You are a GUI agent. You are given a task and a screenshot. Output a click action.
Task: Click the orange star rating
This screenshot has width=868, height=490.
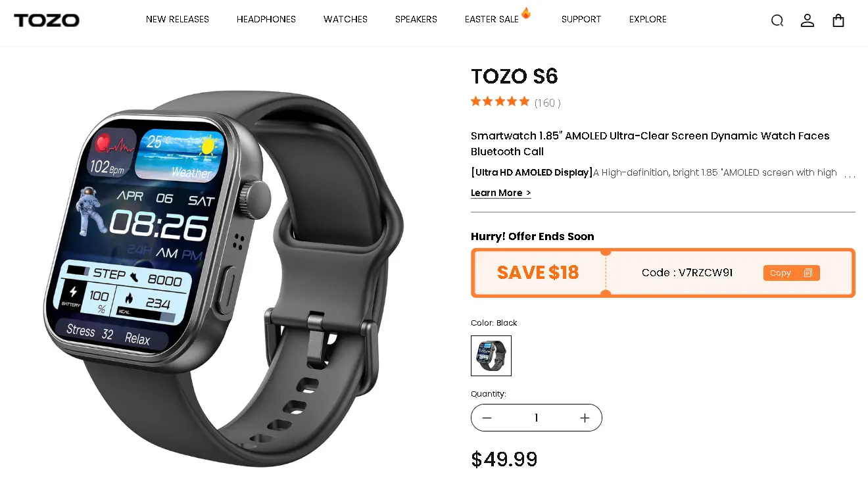point(500,101)
